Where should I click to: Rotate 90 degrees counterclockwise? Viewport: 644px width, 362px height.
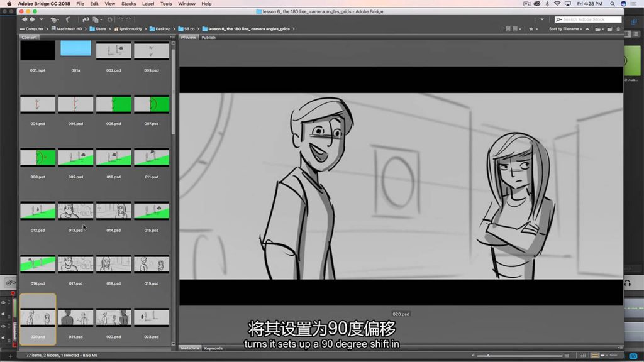coord(120,19)
